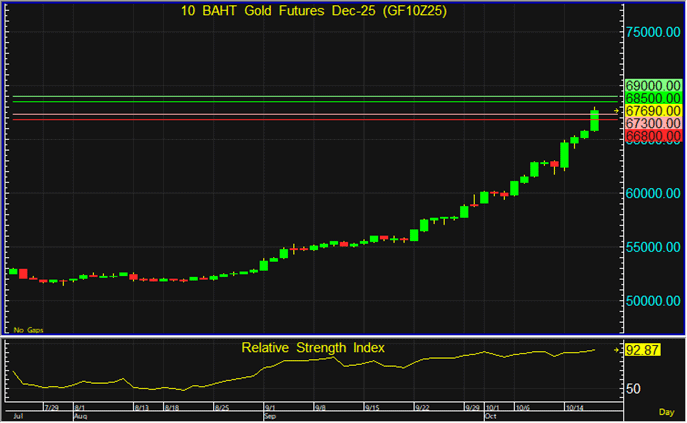Click the yellow arrow beside RSI value
The width and height of the screenshot is (687, 423).
click(x=617, y=350)
